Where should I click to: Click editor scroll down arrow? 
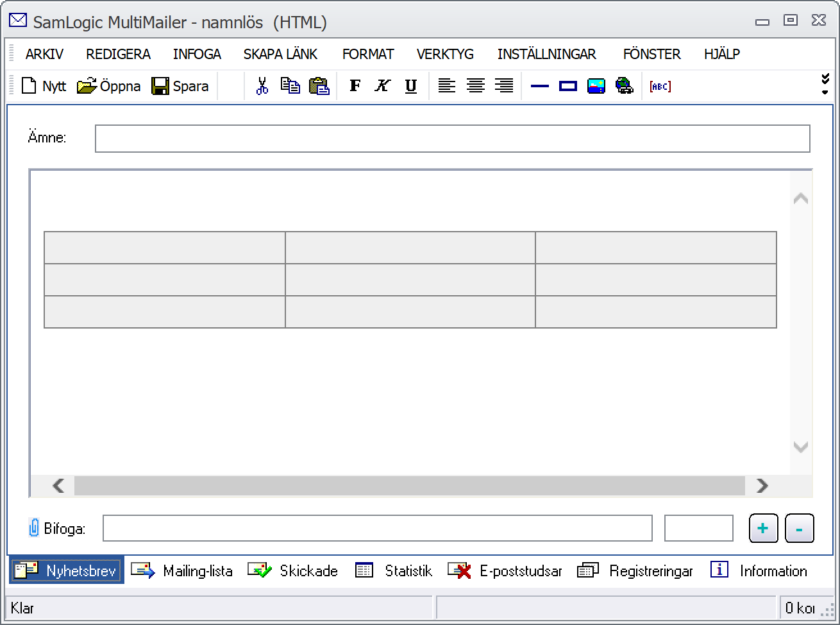800,447
